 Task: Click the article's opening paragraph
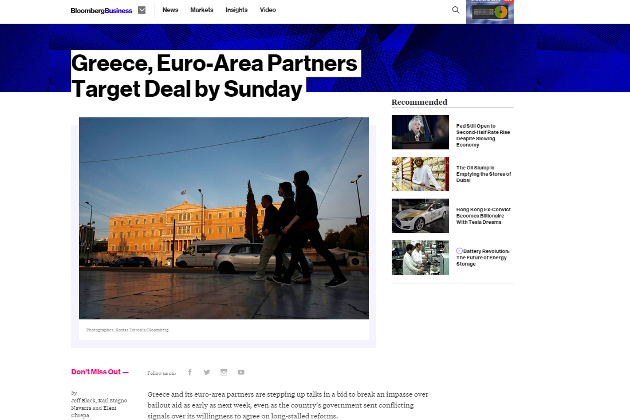[x=288, y=405]
